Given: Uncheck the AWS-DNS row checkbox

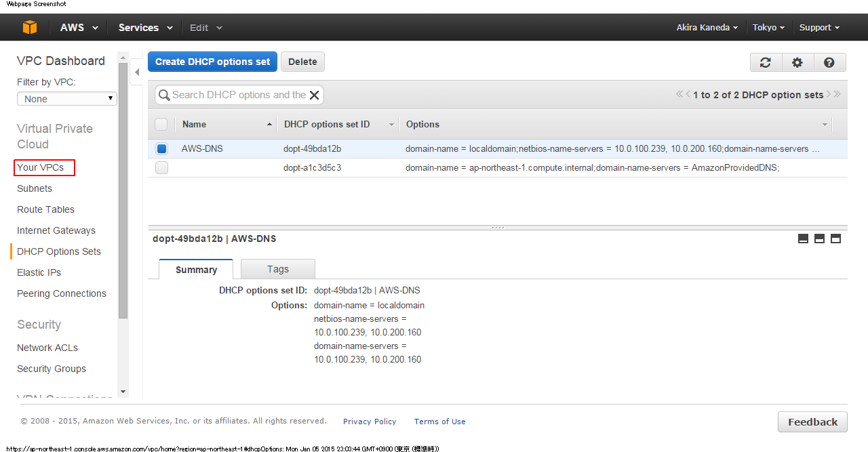Looking at the screenshot, I should point(161,149).
